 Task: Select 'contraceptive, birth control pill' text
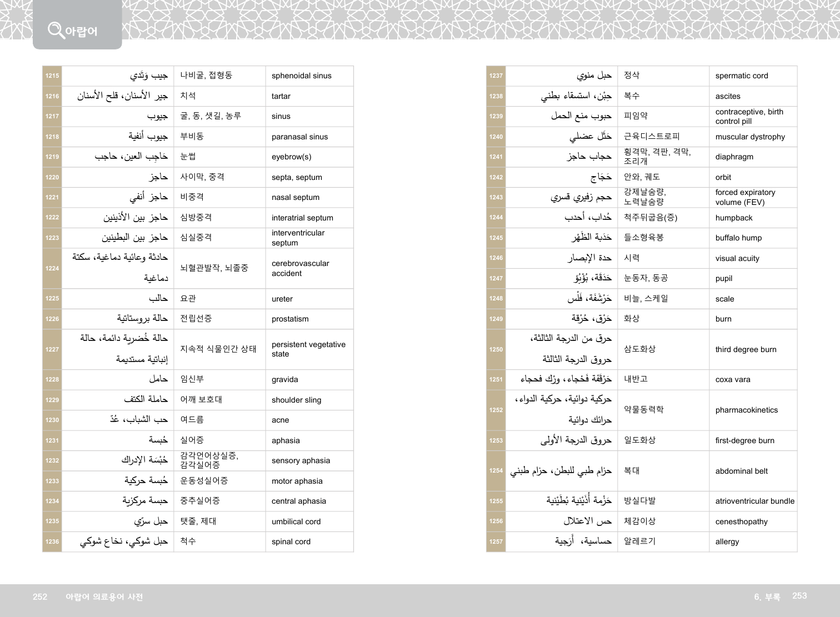[x=749, y=116]
